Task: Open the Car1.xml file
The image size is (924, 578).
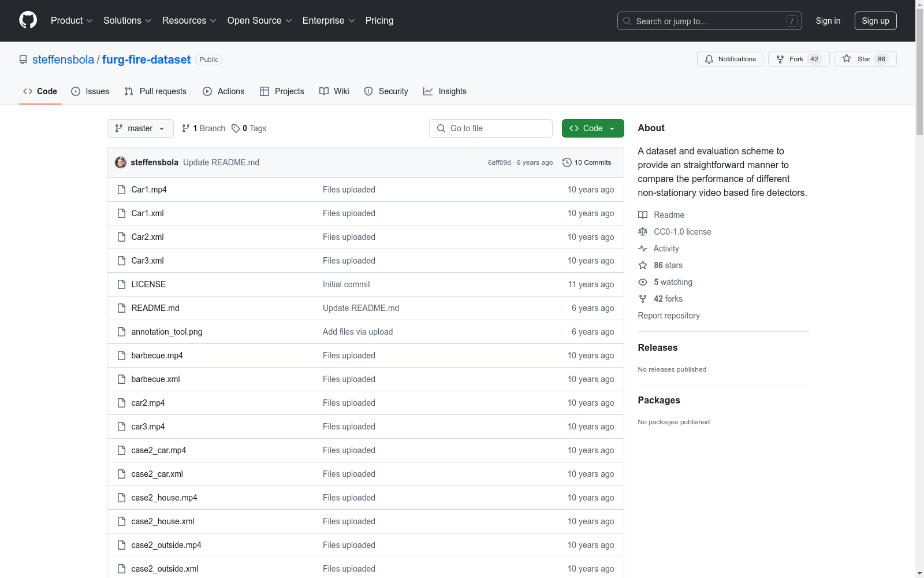Action: pyautogui.click(x=147, y=213)
